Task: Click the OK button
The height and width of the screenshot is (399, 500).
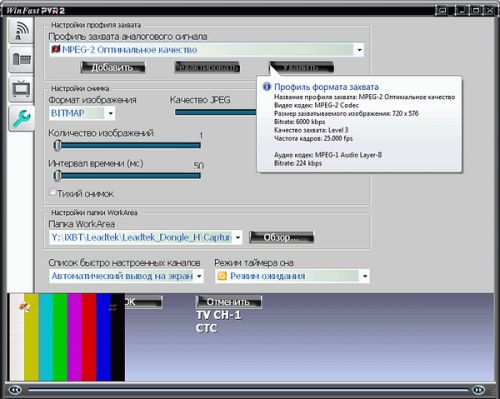Action: pos(143,302)
